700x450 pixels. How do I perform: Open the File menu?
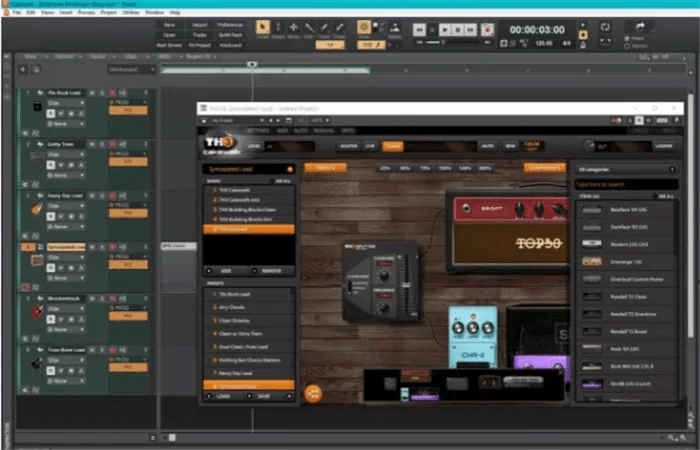(17, 12)
